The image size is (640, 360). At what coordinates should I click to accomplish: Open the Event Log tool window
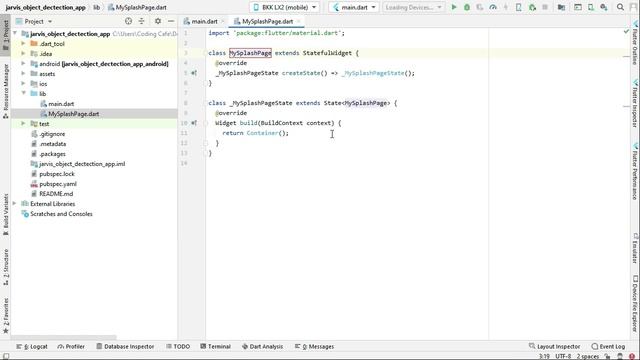click(x=608, y=347)
